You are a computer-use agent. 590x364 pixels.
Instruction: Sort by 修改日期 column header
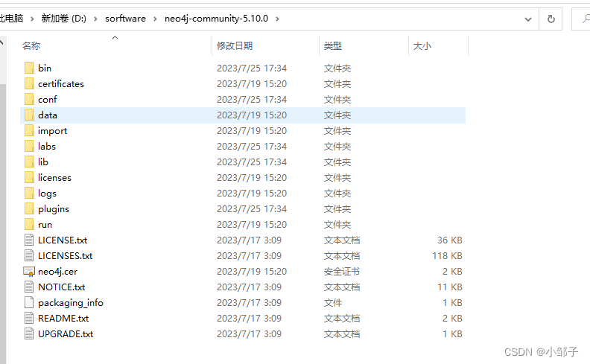tap(235, 46)
